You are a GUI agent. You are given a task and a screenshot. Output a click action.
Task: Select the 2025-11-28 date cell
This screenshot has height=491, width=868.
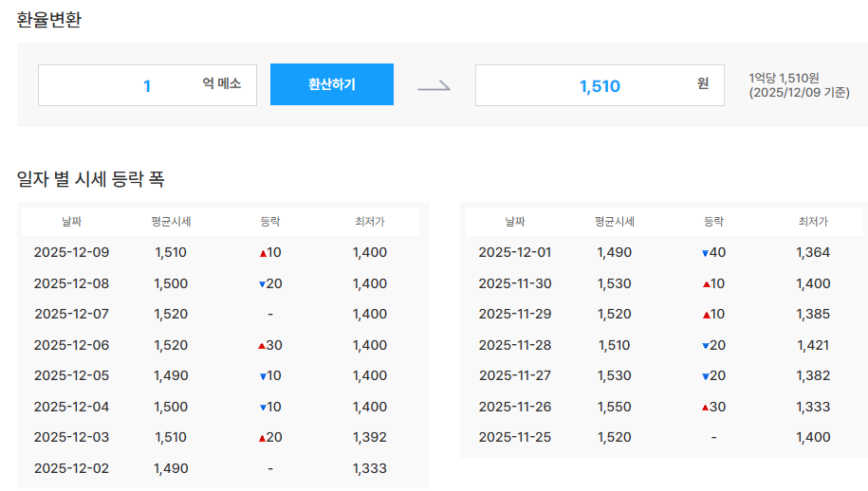[515, 346]
